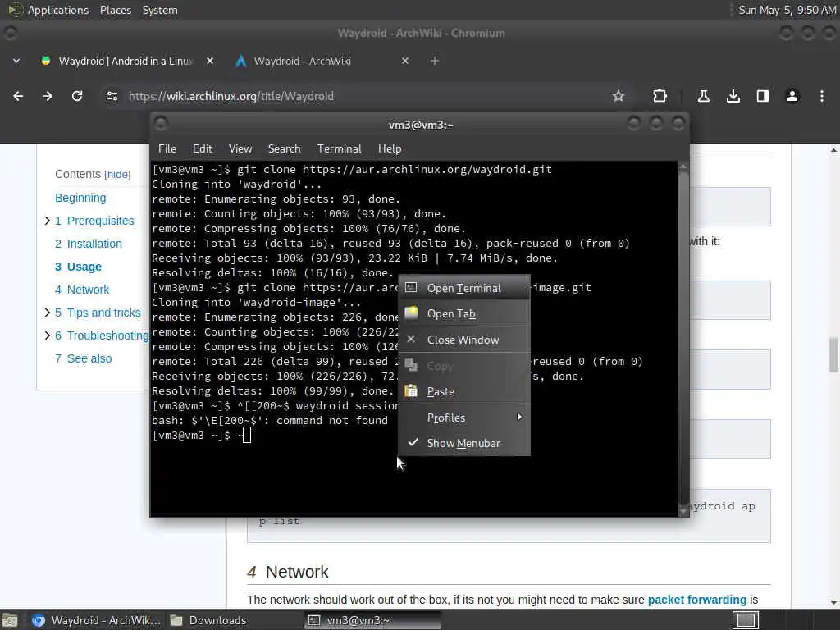Select Paste from the context menu
This screenshot has width=840, height=630.
click(464, 391)
